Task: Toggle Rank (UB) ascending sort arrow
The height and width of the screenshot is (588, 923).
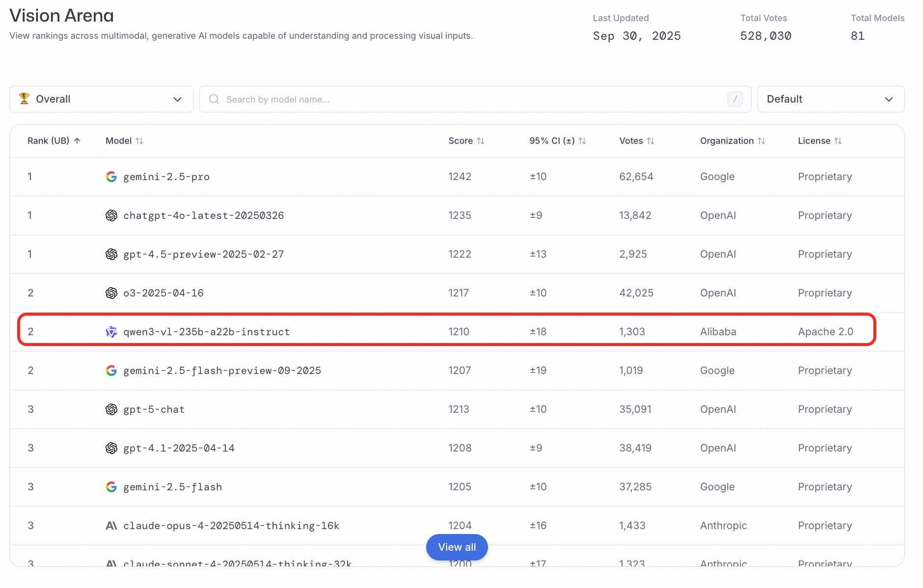Action: pyautogui.click(x=77, y=141)
